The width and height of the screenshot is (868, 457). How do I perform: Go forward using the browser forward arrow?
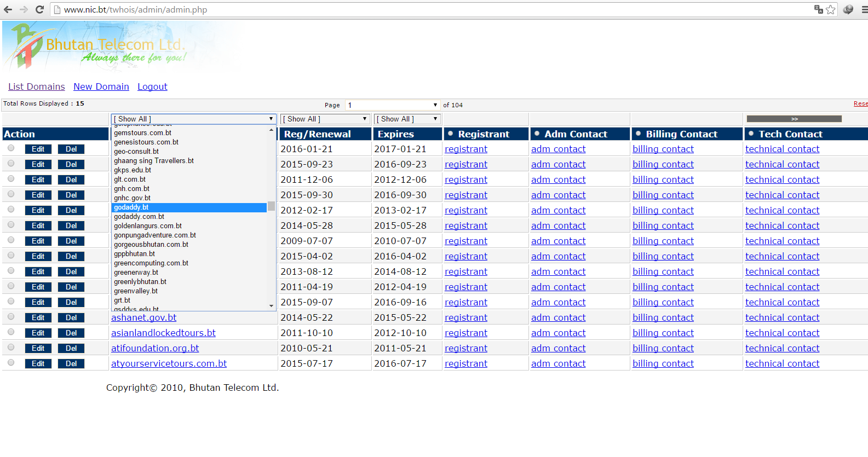[x=24, y=9]
